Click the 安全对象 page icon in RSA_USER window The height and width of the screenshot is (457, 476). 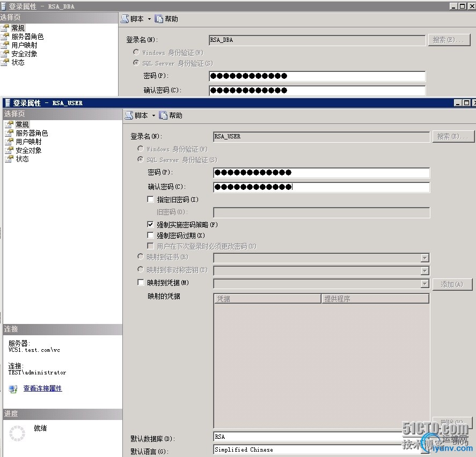[9, 150]
